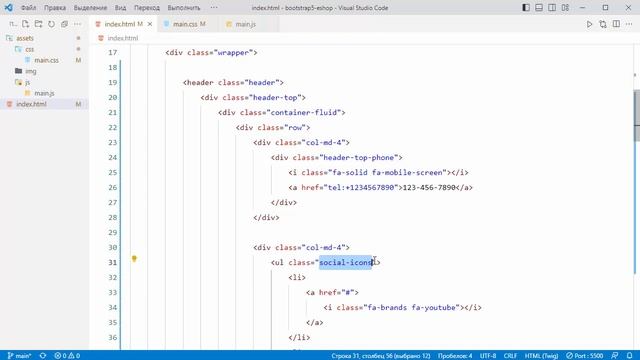Split the editor to the right
Image resolution: width=640 pixels, height=360 pixels.
pos(616,24)
